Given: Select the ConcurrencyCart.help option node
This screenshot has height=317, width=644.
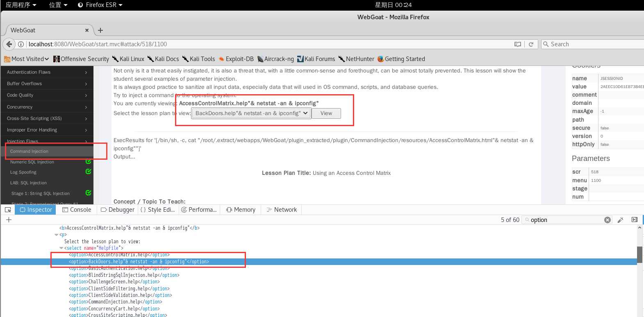Looking at the screenshot, I should 114,309.
